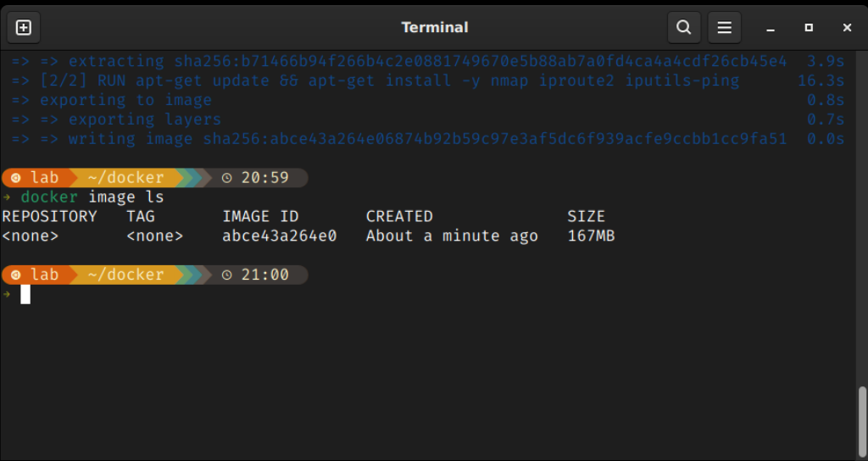The image size is (868, 461).
Task: Click the clock icon beside 21:00
Action: click(x=226, y=275)
